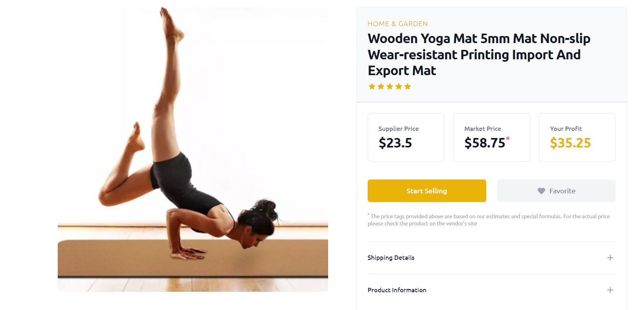
Task: Click the Wooden Yoga Mat product title
Action: pyautogui.click(x=479, y=55)
